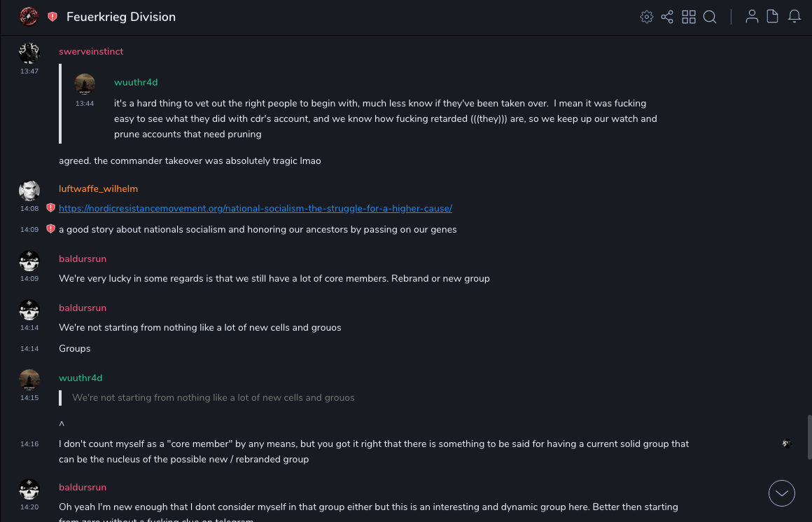812x522 pixels.
Task: Open the grid apps icon in header
Action: click(689, 17)
